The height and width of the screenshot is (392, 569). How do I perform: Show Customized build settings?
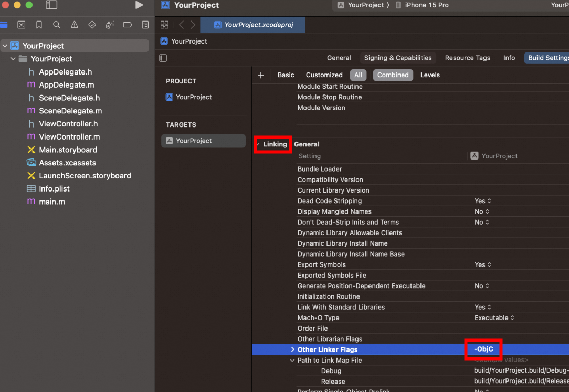324,75
